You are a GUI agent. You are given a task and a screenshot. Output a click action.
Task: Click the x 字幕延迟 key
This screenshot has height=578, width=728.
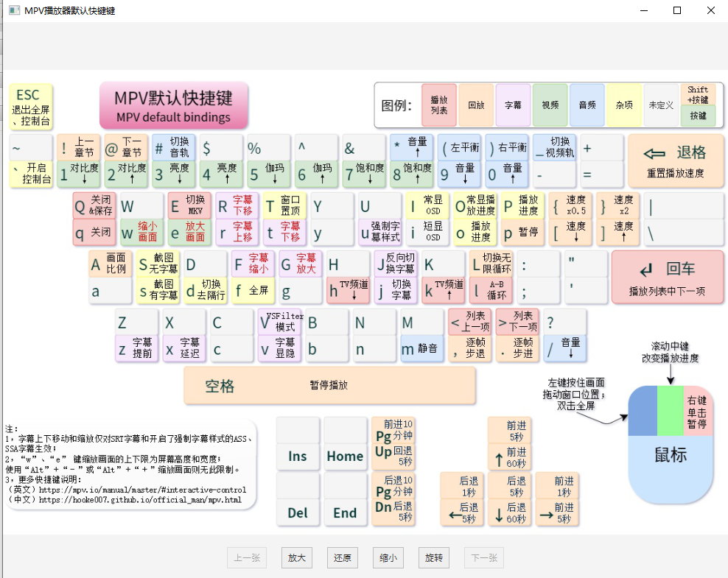[184, 349]
